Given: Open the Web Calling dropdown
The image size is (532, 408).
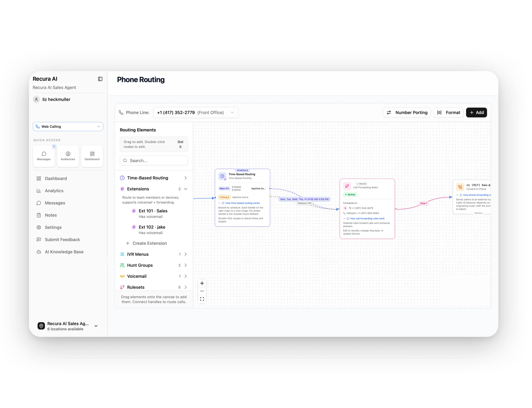Looking at the screenshot, I should pyautogui.click(x=68, y=126).
